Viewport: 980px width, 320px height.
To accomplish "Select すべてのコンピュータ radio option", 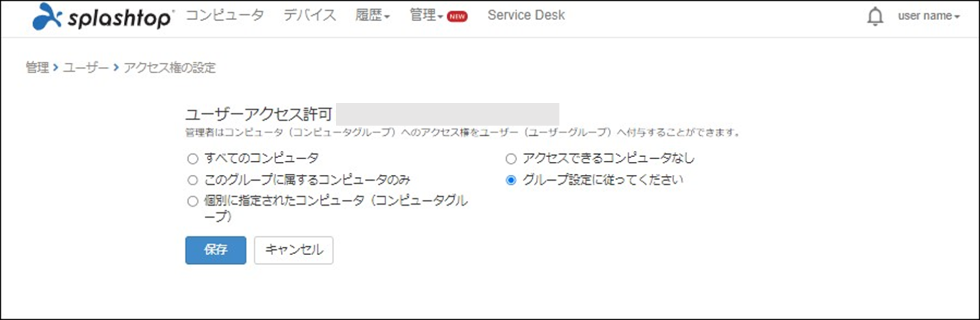I will [192, 159].
